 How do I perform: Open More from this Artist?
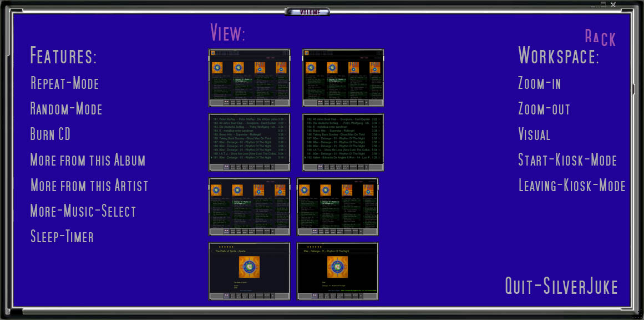coord(89,186)
